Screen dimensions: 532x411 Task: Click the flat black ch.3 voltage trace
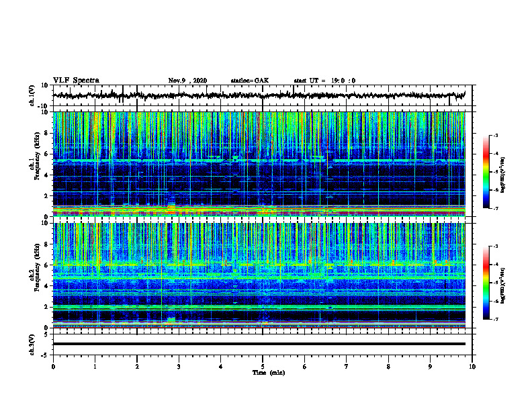coord(259,344)
